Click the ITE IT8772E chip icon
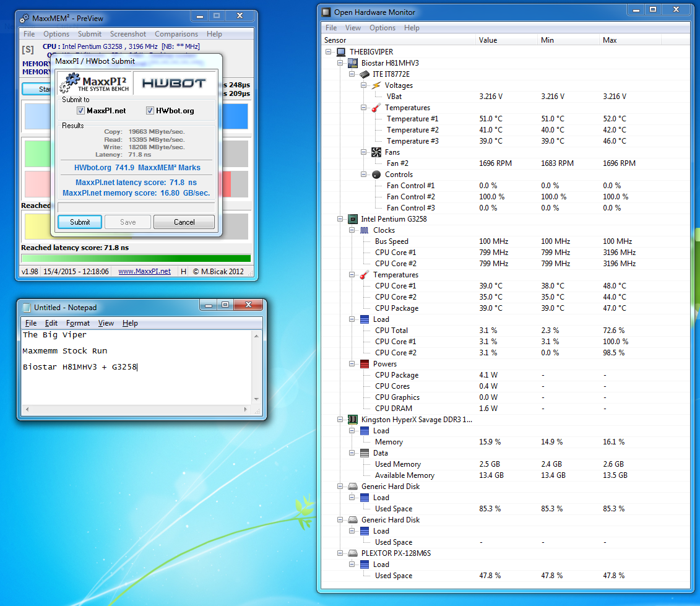Image resolution: width=700 pixels, height=606 pixels. click(365, 74)
